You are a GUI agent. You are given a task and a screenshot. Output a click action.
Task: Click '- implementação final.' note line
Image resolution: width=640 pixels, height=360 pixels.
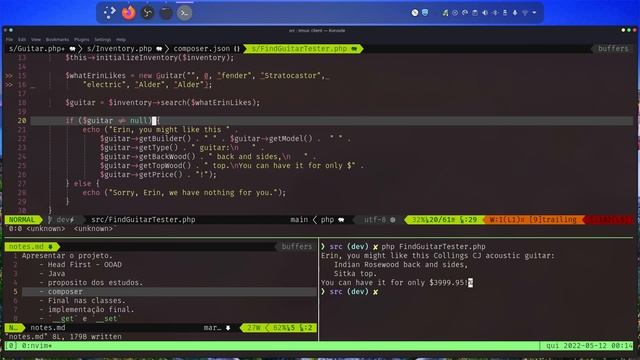pyautogui.click(x=87, y=309)
